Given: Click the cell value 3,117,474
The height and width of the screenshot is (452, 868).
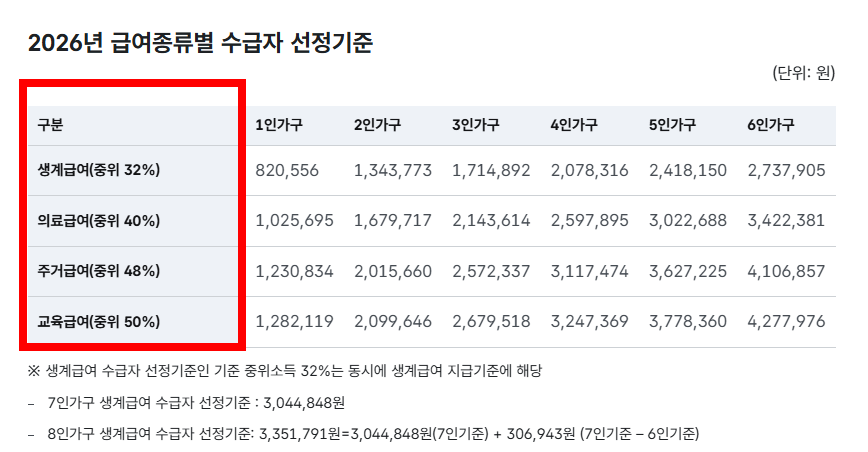Looking at the screenshot, I should [x=589, y=272].
